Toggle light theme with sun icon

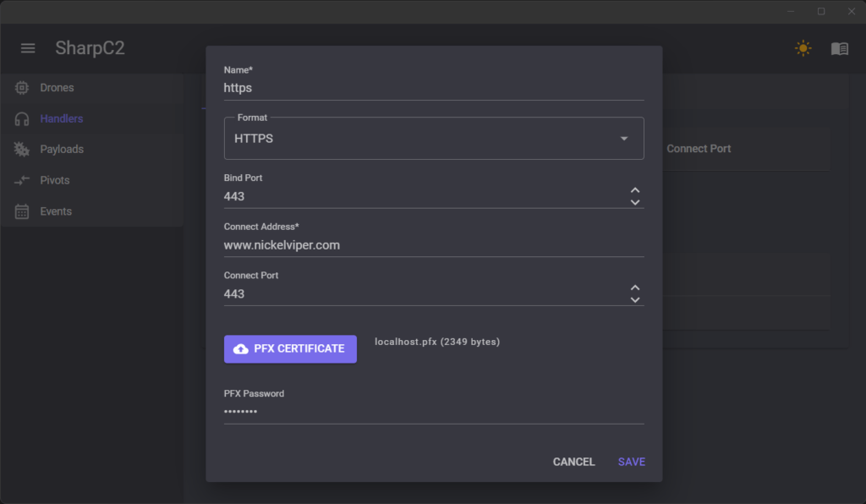(x=803, y=48)
